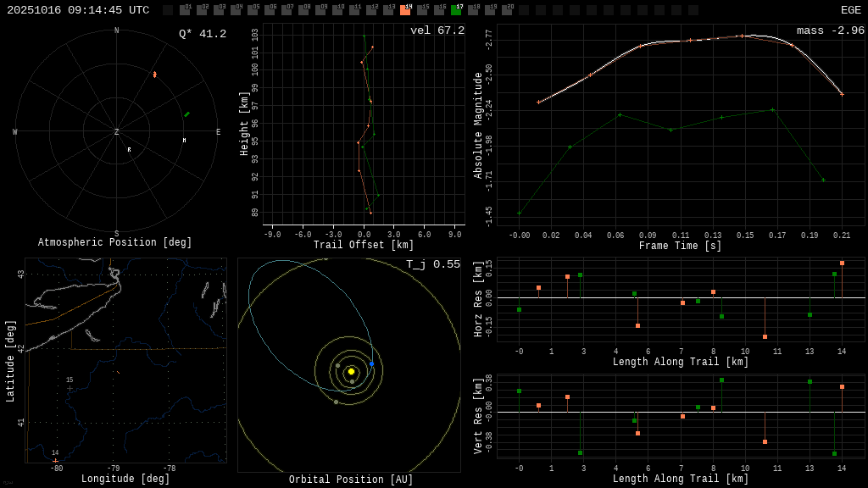868x488 pixels.
Task: Click the green station 17 indicator square
Action: (x=456, y=10)
